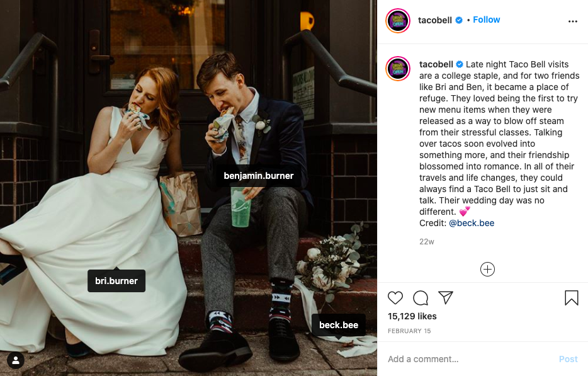Click the tacobell username in the header
This screenshot has height=376, width=588.
pos(436,20)
